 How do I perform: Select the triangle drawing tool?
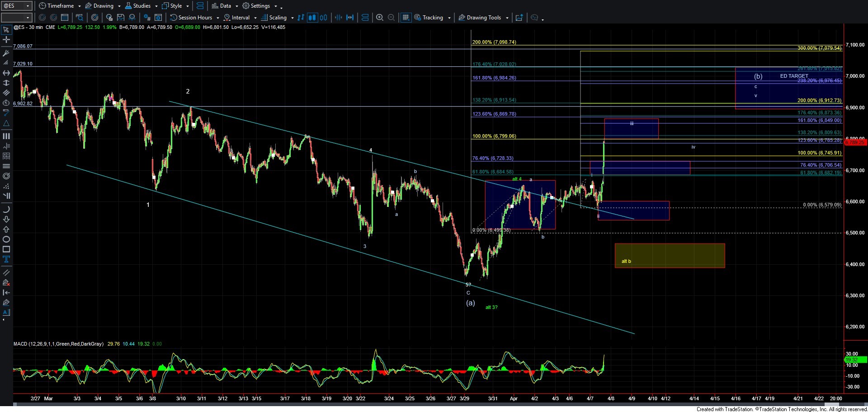click(6, 123)
